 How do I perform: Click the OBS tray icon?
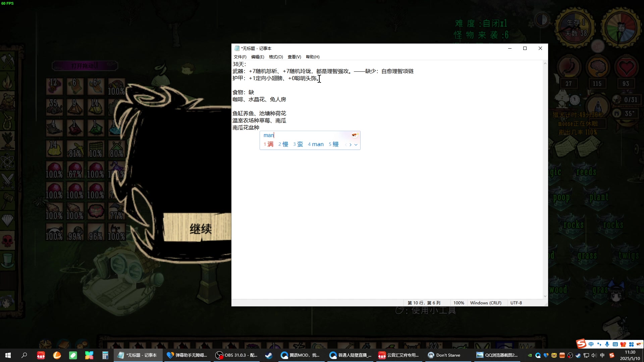[570, 355]
